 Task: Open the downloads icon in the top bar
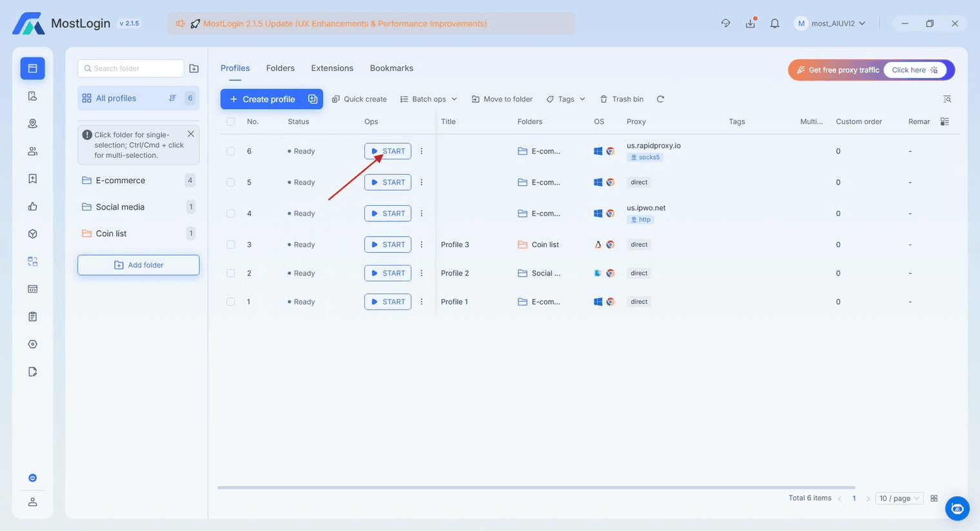click(750, 23)
